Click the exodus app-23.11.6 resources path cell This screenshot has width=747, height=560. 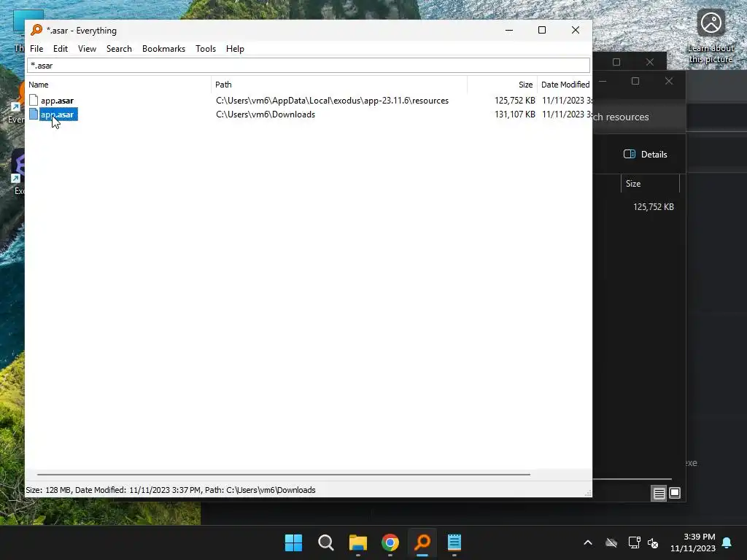click(x=332, y=101)
